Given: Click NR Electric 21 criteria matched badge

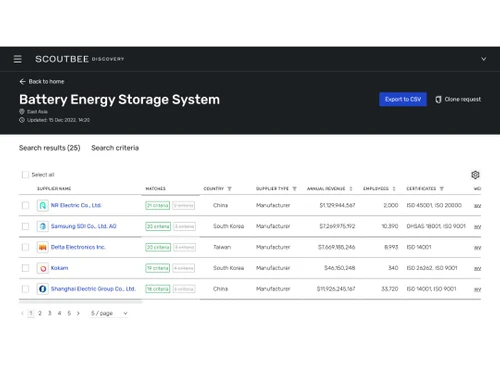Looking at the screenshot, I should pos(158,205).
